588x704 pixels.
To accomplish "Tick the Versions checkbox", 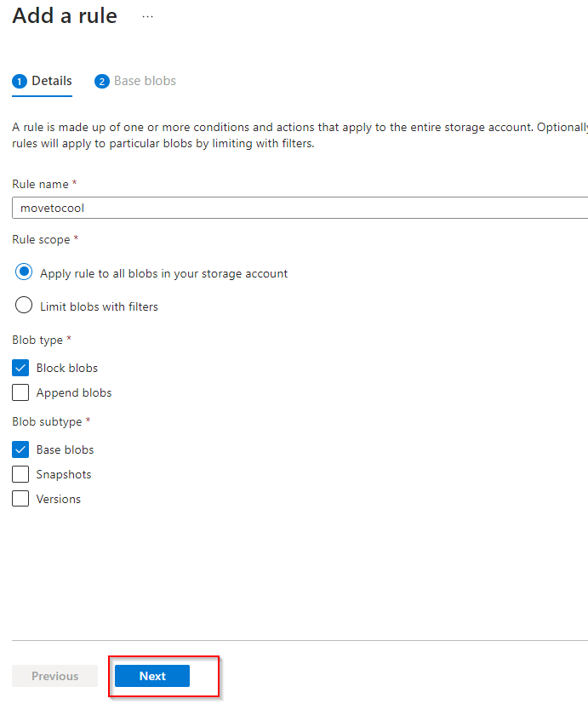I will coord(20,499).
